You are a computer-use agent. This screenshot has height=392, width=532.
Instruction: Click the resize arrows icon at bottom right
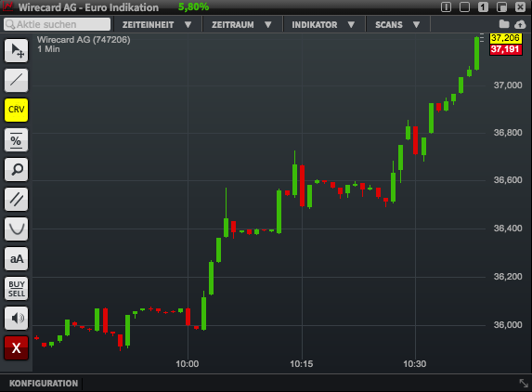[524, 384]
